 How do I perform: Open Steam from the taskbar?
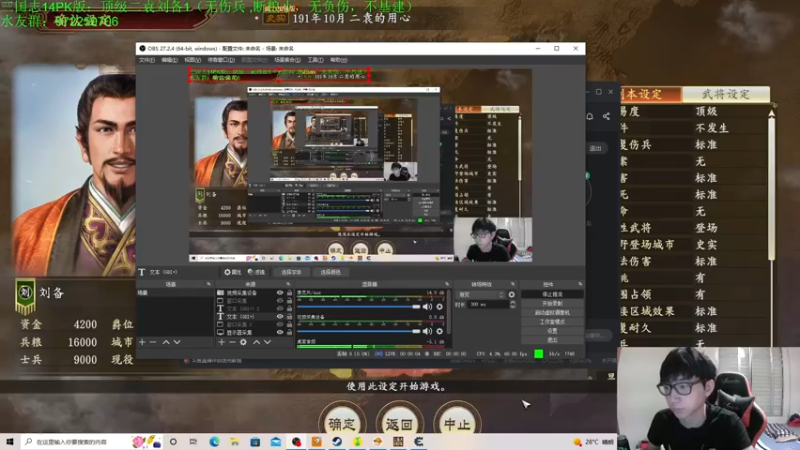[337, 442]
